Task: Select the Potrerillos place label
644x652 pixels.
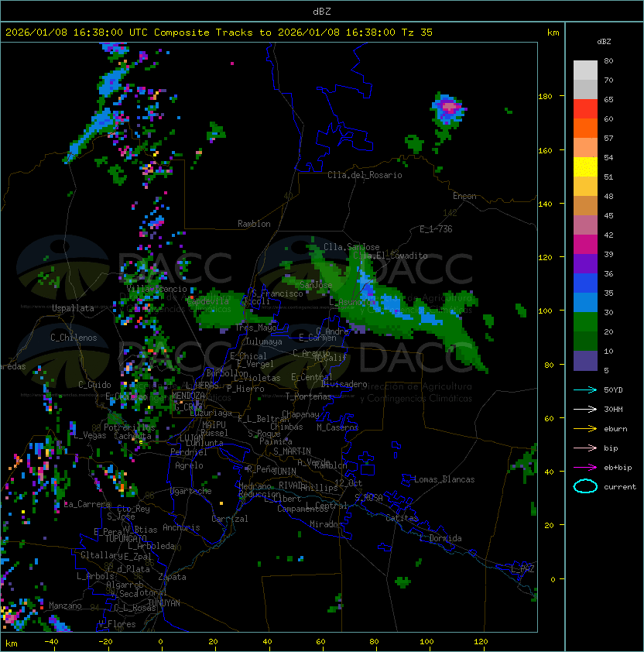Action: click(129, 427)
